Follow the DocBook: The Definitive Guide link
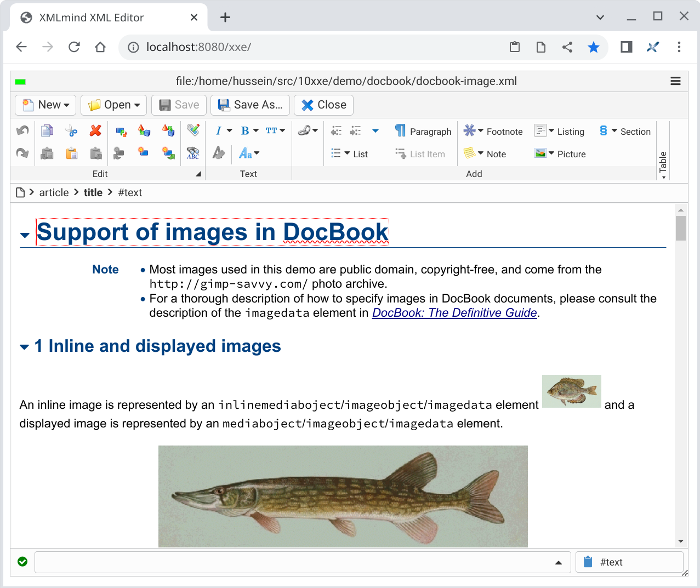This screenshot has height=588, width=700. coord(454,313)
